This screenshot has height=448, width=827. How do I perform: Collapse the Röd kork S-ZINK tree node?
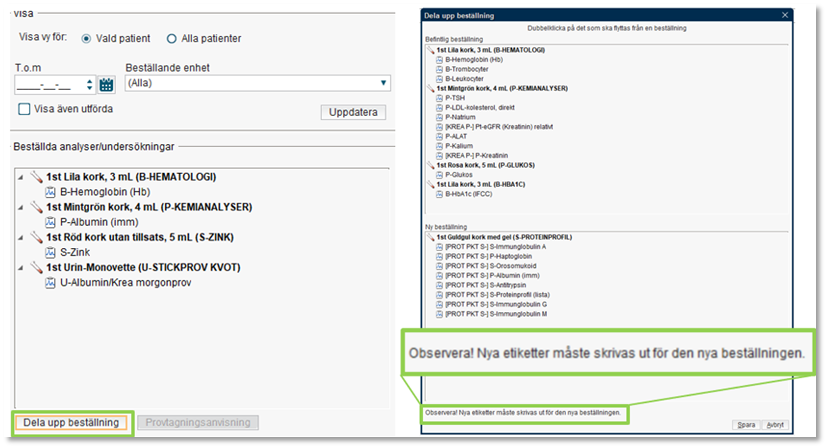pos(23,238)
